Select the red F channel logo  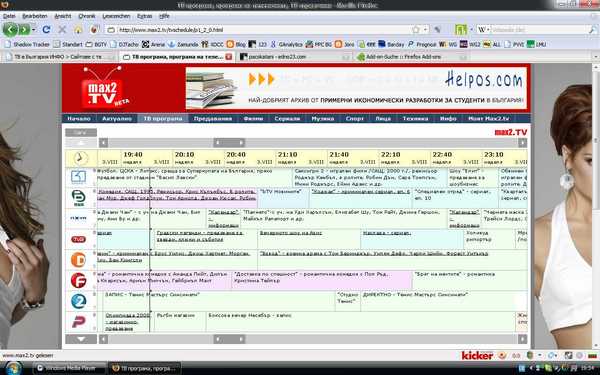point(78,280)
